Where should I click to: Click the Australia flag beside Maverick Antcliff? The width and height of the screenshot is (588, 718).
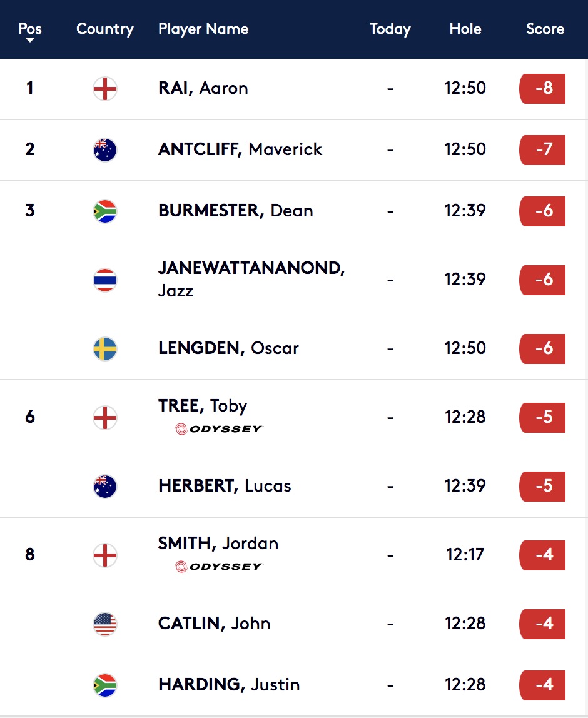105,149
